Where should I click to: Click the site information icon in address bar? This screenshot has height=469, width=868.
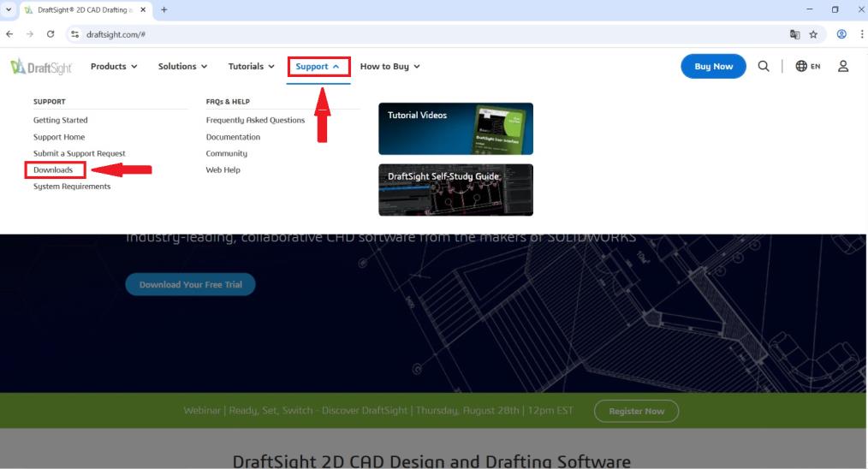(x=74, y=34)
